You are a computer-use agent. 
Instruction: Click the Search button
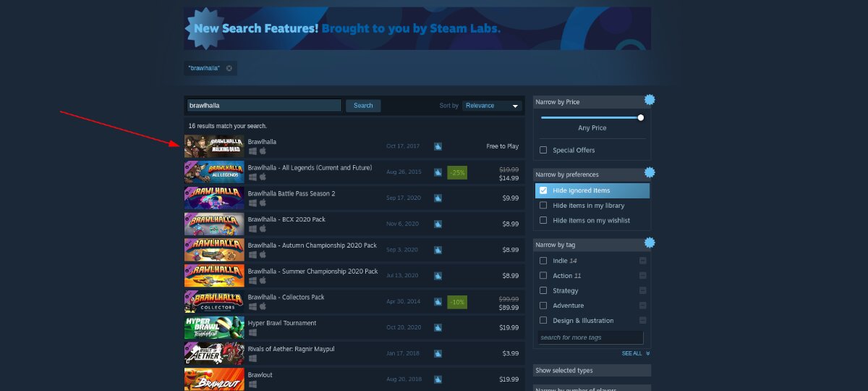pos(363,106)
